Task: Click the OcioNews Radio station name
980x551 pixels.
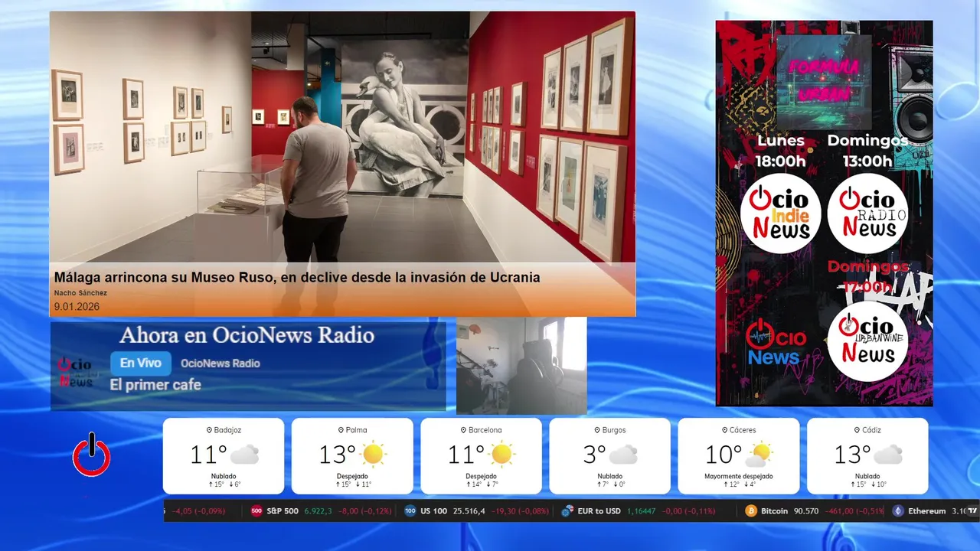Action: click(220, 364)
